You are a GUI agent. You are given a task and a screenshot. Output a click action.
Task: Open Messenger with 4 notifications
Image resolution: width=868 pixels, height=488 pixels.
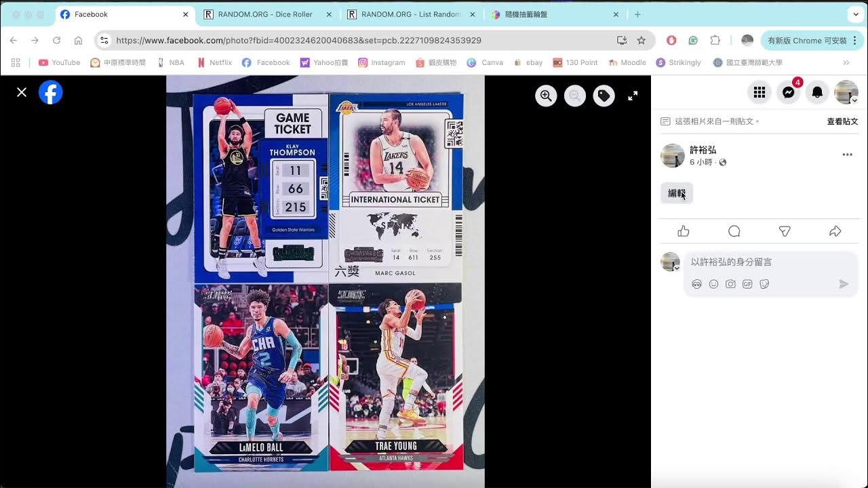tap(789, 92)
